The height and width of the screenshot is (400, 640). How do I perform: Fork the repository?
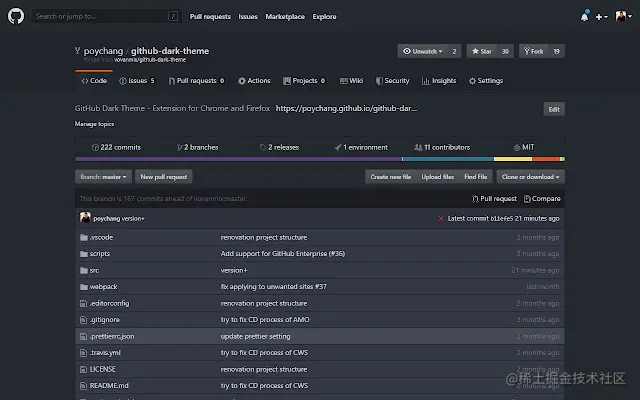533,51
